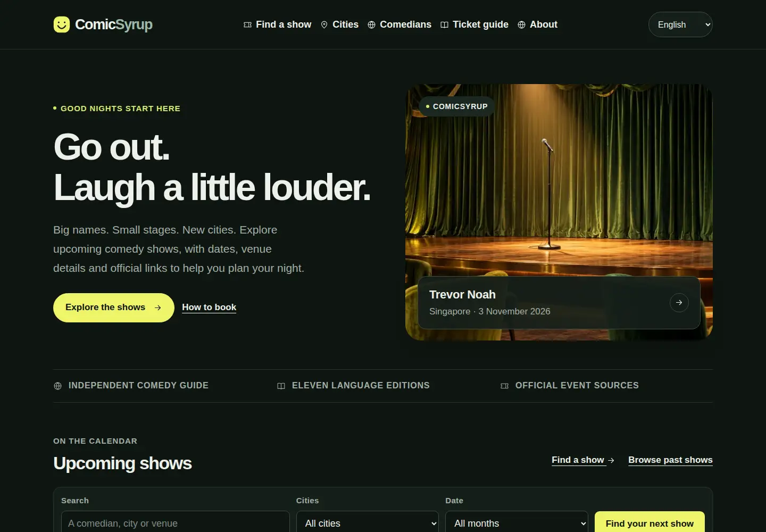
Task: Select the Trevor Noah show title
Action: [x=462, y=295]
